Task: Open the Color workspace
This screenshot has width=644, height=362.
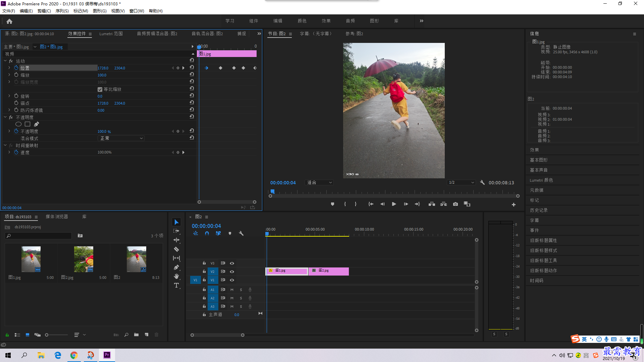Action: (302, 21)
